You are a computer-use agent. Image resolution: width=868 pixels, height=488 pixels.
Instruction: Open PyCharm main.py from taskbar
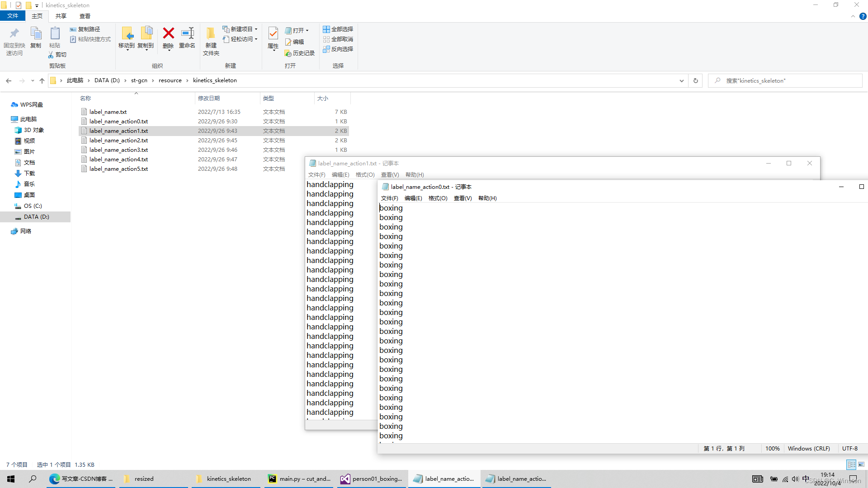tap(299, 479)
